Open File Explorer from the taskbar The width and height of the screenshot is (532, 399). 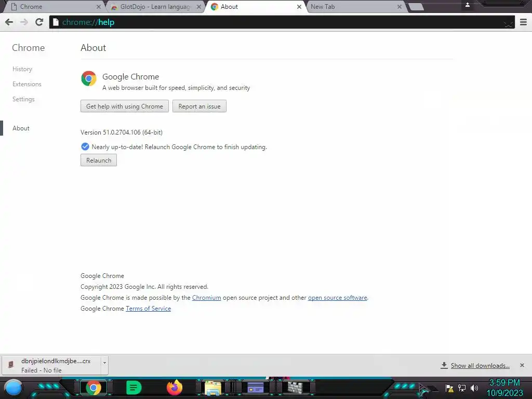pos(213,388)
